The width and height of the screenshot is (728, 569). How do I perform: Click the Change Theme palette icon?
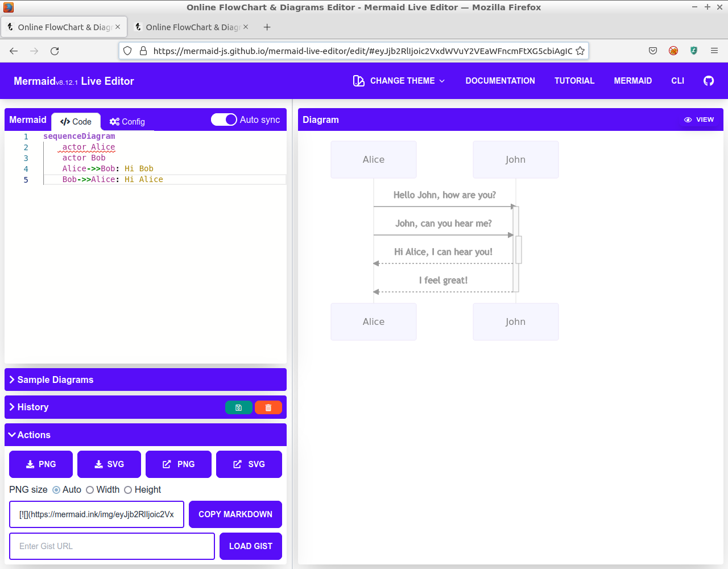coord(358,81)
